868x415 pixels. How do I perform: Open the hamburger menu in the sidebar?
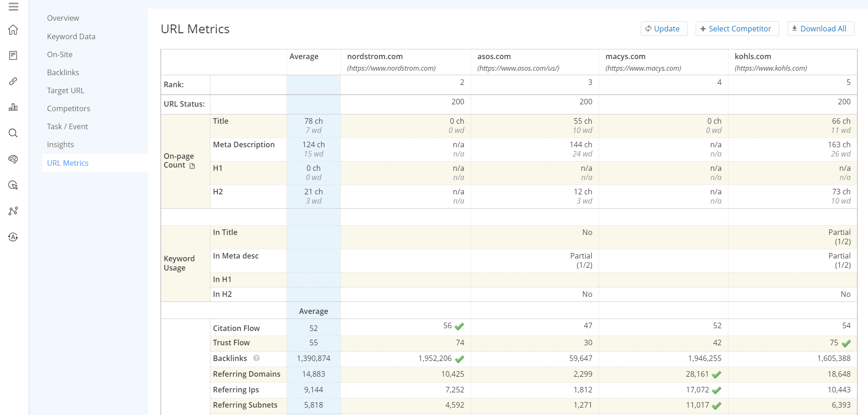click(x=13, y=6)
